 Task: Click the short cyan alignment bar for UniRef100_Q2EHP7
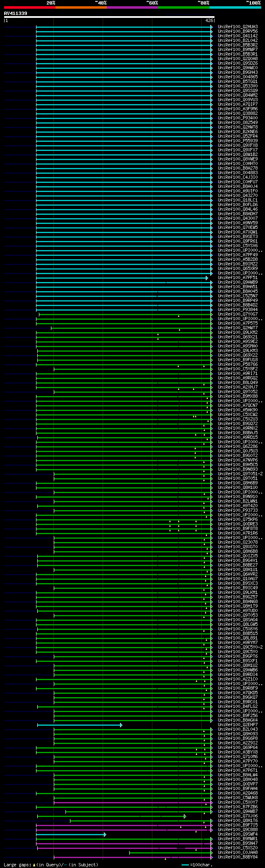[x=79, y=725]
